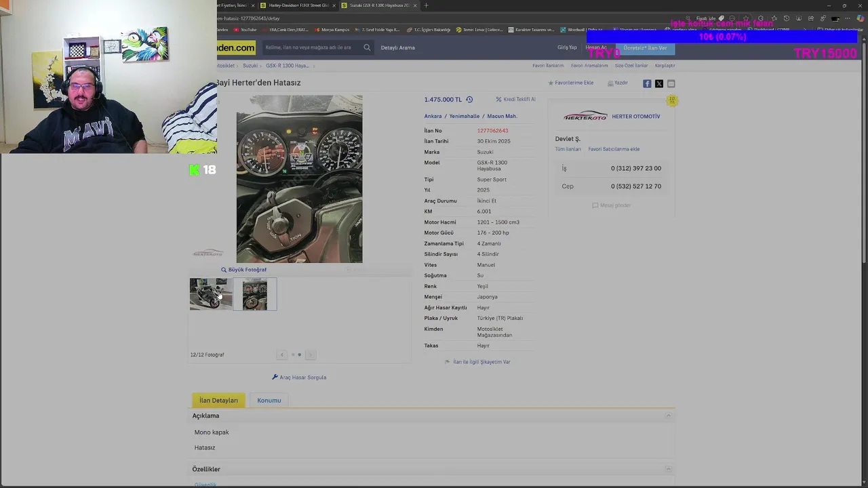
Task: Click Suzuki breadcrumb link
Action: 250,66
